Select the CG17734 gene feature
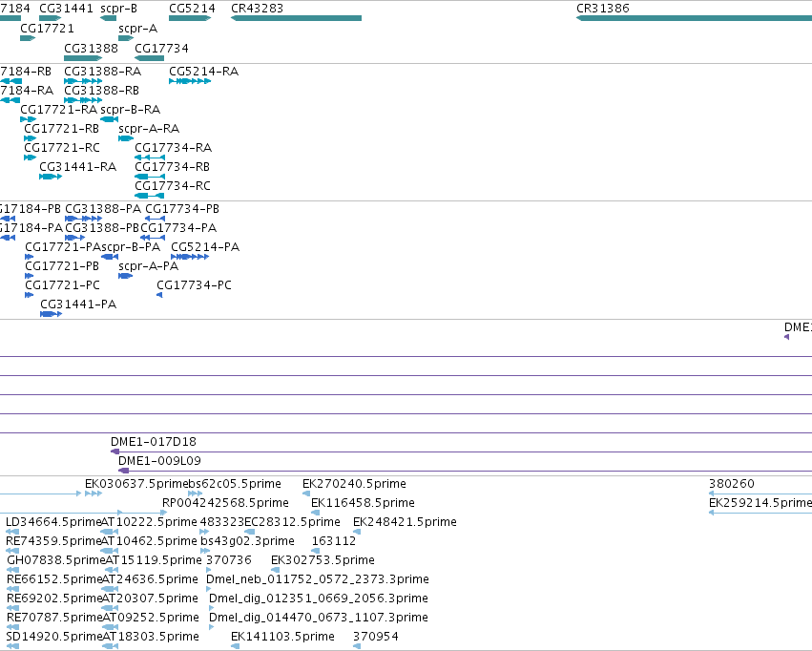The image size is (812, 651). coord(149,58)
